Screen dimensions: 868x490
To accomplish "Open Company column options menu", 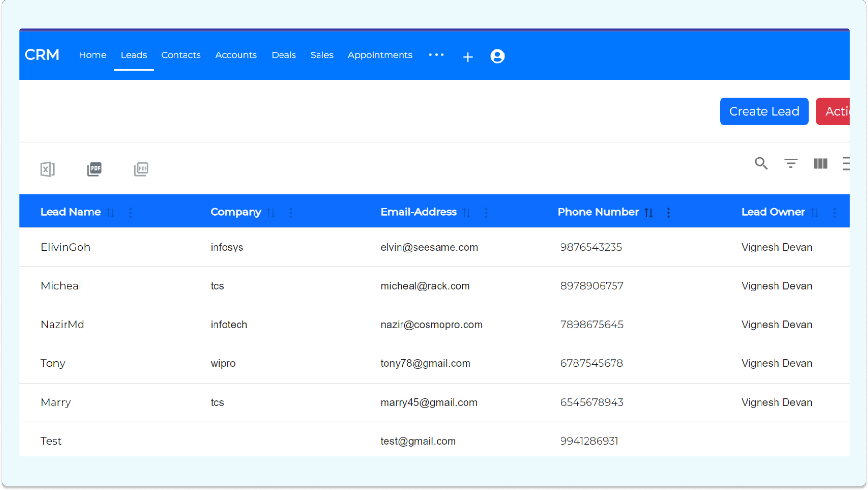I will point(291,212).
